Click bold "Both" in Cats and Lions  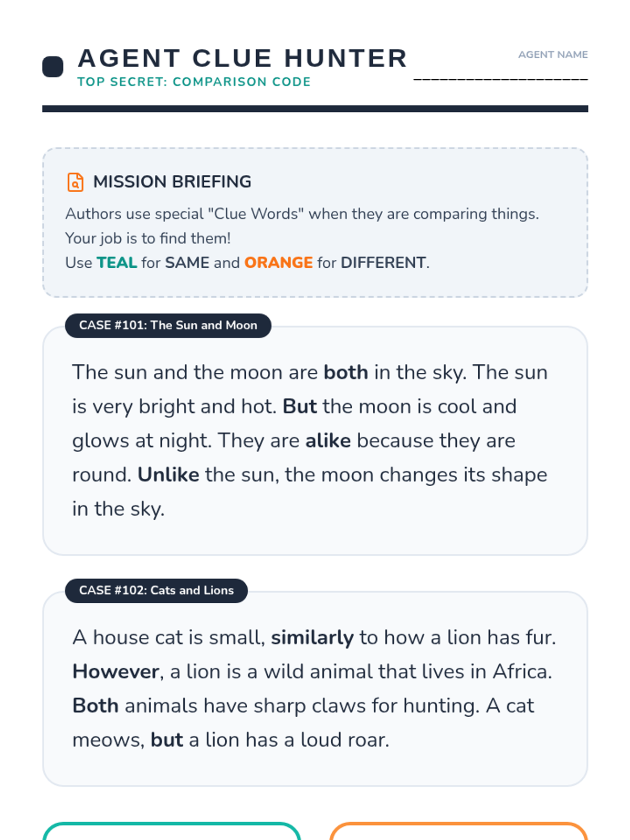pos(96,706)
